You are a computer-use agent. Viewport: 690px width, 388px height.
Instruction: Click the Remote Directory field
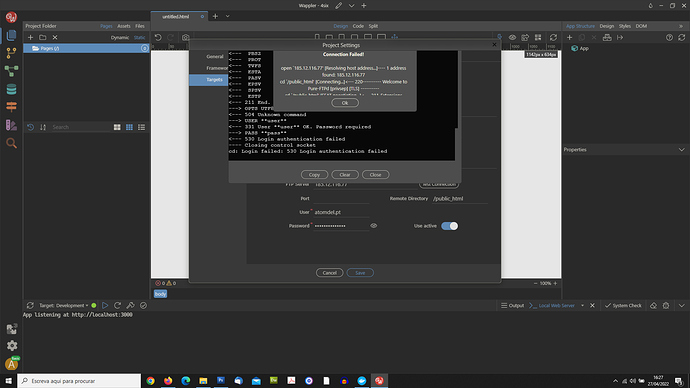click(x=459, y=198)
